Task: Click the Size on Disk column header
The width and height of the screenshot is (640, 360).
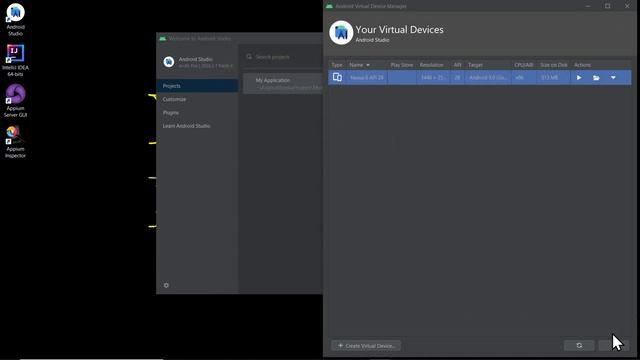Action: coord(553,65)
